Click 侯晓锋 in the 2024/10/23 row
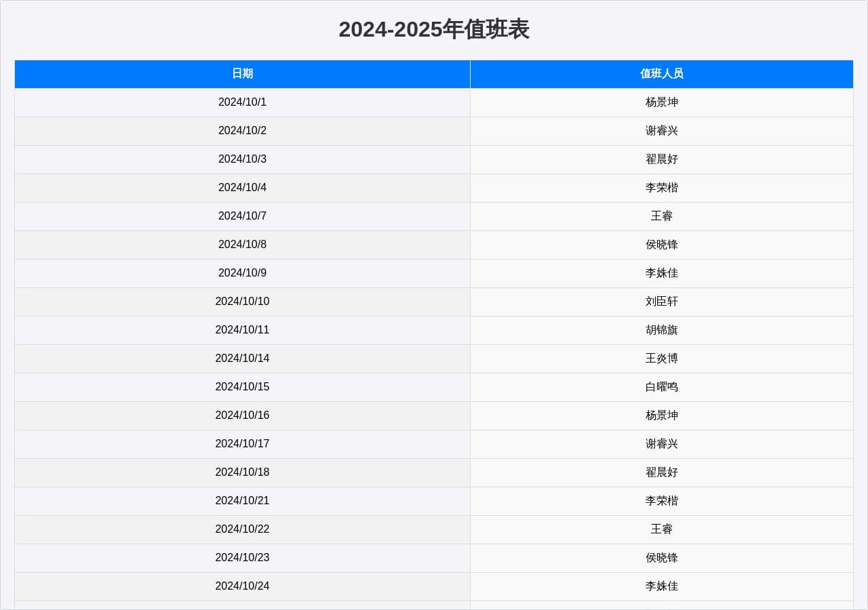The image size is (868, 610). tap(662, 558)
